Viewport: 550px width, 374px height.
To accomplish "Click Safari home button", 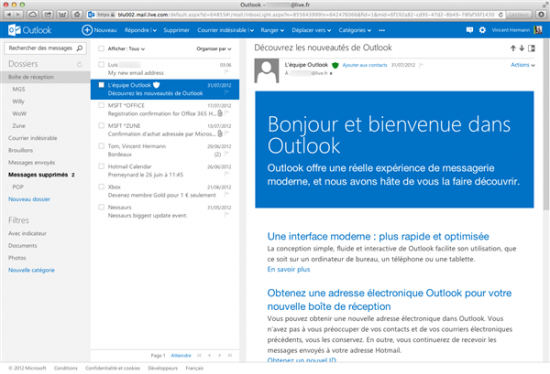I will pos(77,14).
